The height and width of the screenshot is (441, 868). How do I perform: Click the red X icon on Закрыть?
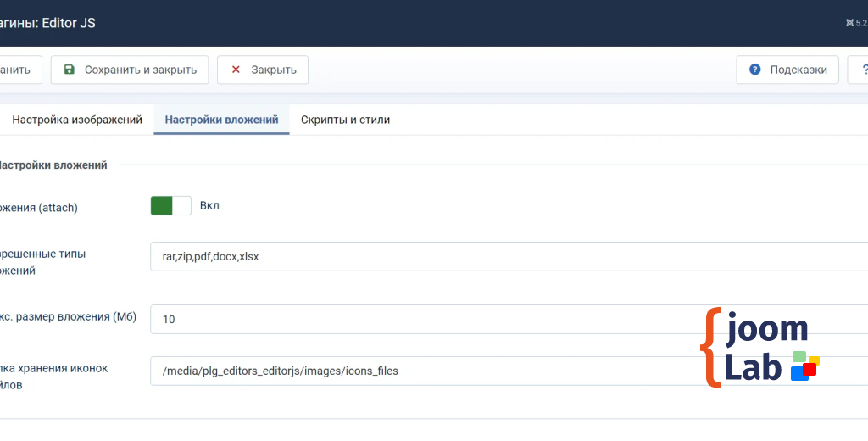tap(236, 70)
